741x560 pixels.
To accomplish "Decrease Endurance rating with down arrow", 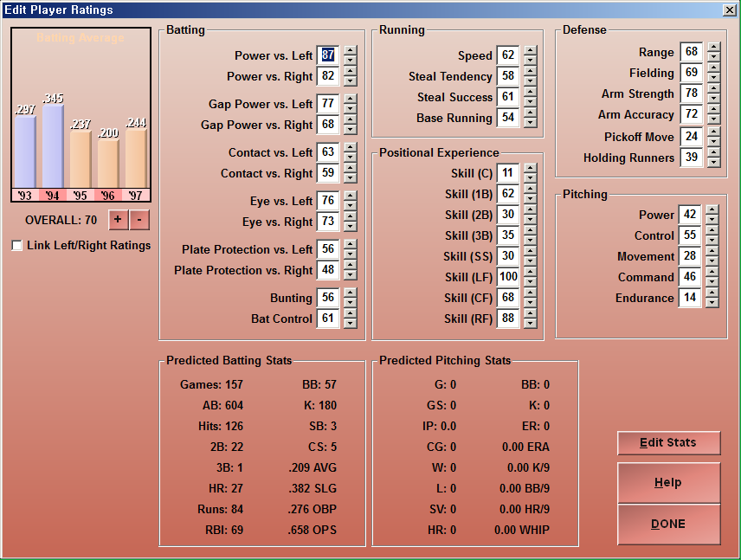I will click(712, 303).
